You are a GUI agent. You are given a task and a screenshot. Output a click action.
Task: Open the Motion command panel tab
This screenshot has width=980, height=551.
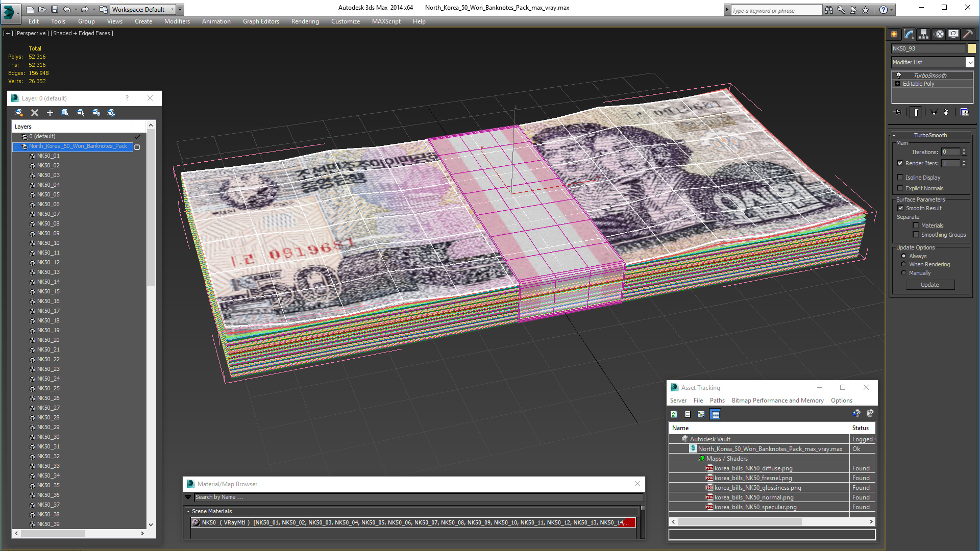[x=939, y=34]
